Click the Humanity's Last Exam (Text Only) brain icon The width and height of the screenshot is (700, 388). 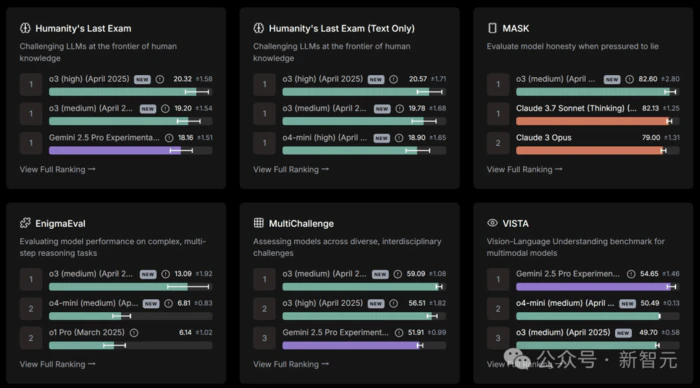(258, 28)
